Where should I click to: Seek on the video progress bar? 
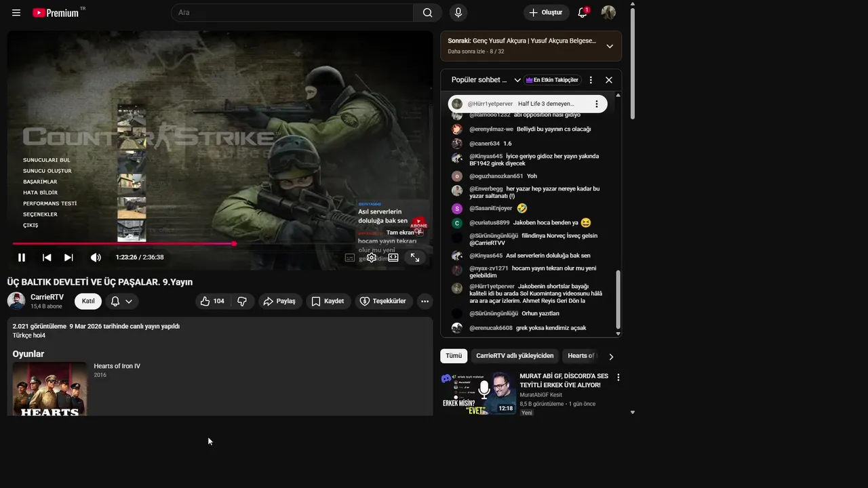click(x=220, y=243)
